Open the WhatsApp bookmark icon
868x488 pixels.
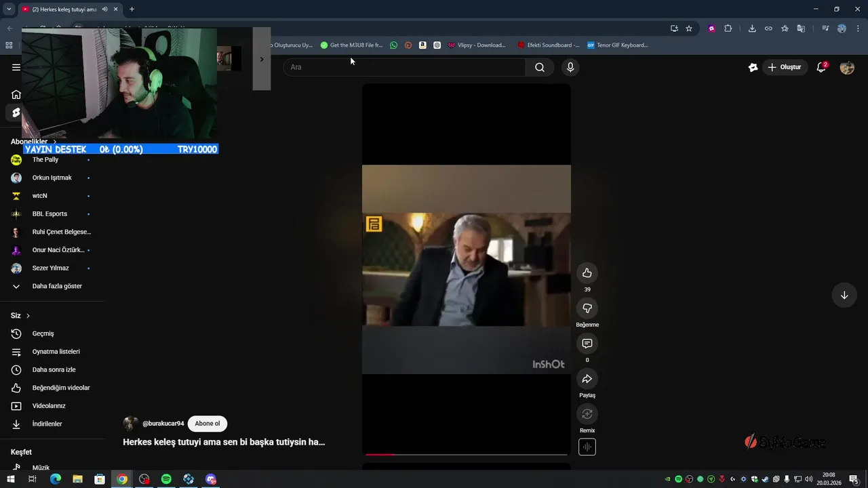tap(394, 45)
